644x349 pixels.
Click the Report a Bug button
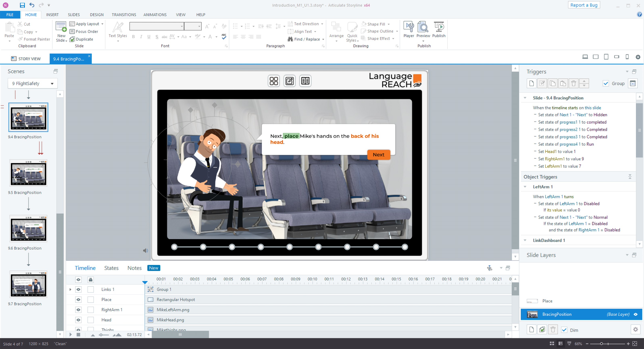(x=584, y=5)
